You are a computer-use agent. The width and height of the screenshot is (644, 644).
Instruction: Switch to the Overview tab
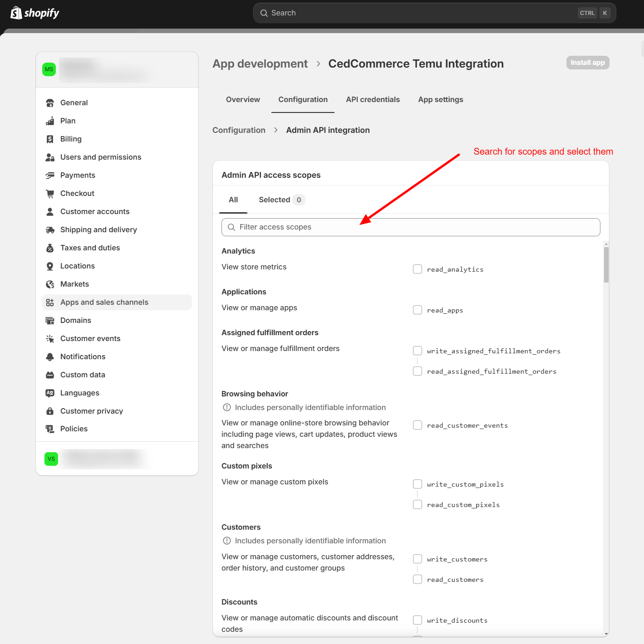tap(243, 100)
